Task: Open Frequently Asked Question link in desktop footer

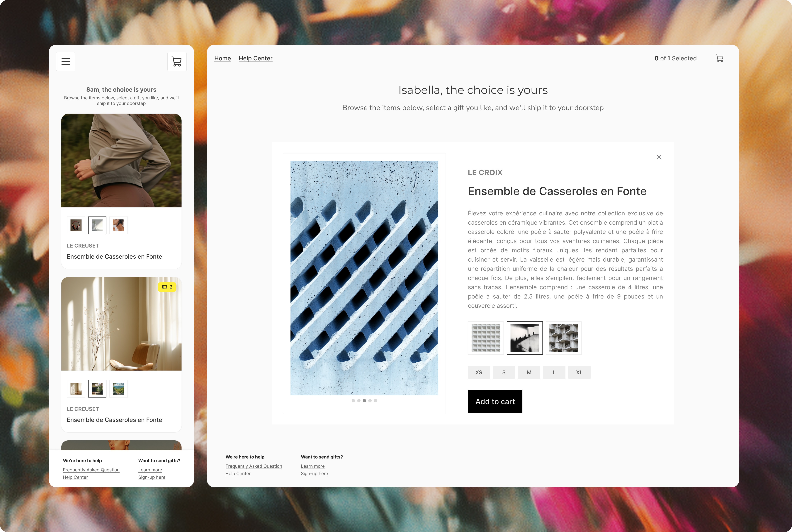Action: (254, 466)
